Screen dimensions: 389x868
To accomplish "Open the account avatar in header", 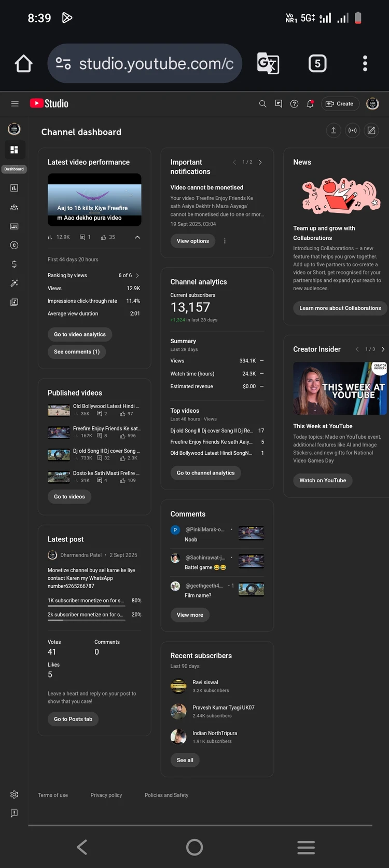I will coord(372,104).
